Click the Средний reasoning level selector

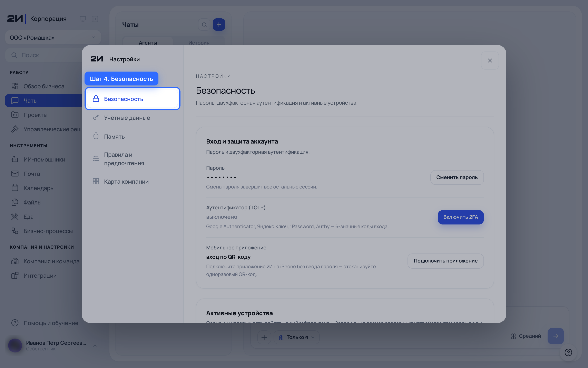click(526, 336)
